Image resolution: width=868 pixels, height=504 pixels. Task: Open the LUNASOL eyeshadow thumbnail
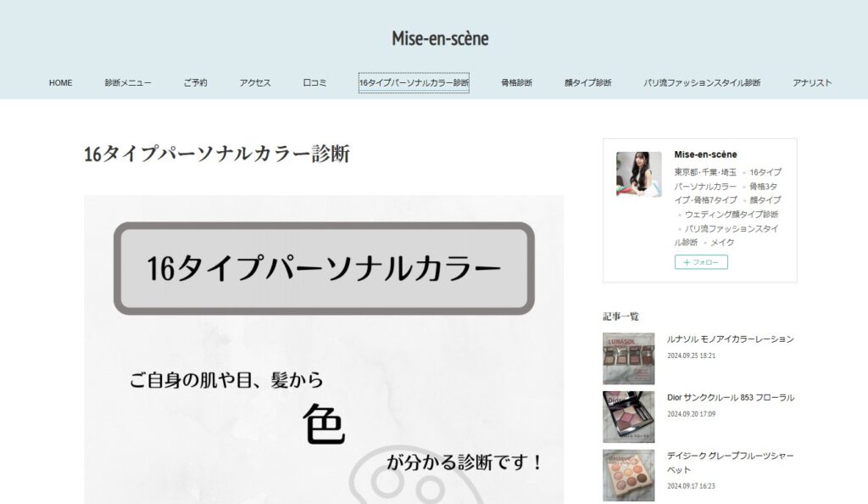[x=628, y=358]
